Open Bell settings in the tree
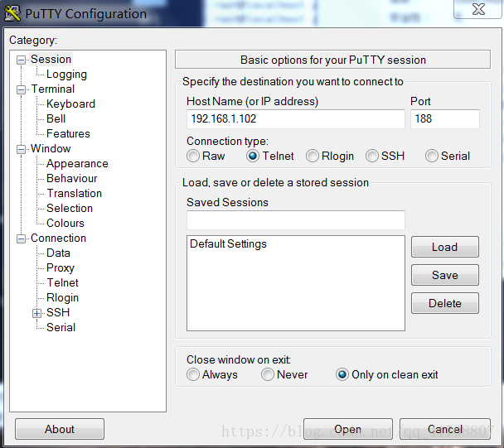This screenshot has height=448, width=504. pos(56,118)
